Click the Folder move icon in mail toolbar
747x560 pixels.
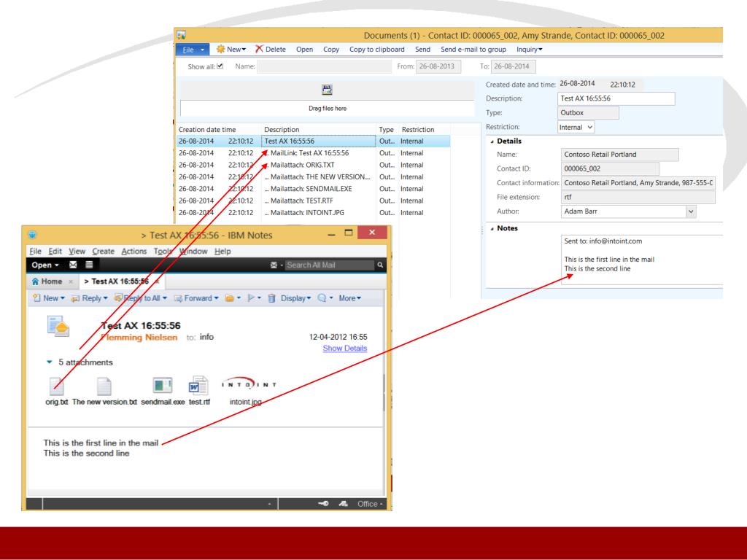[230, 298]
